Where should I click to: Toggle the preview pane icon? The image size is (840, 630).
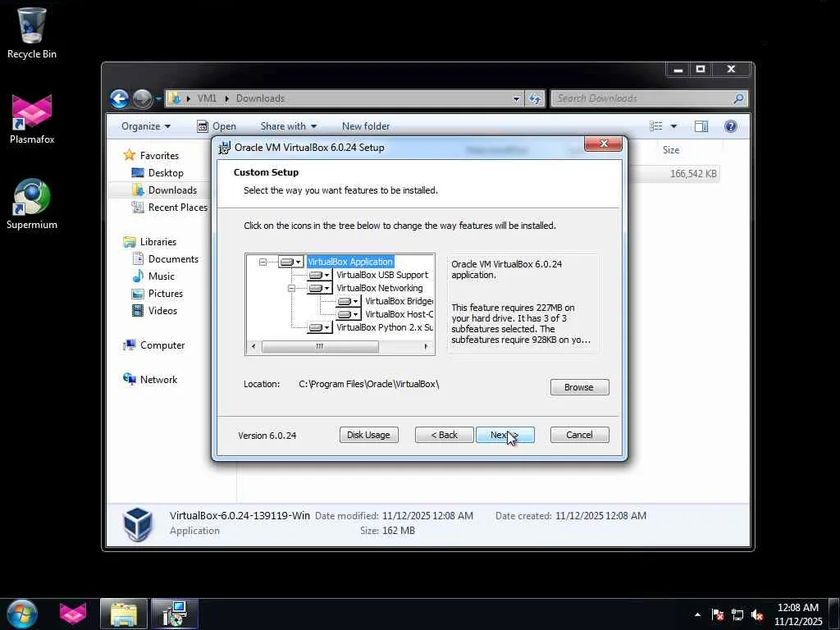pos(701,126)
